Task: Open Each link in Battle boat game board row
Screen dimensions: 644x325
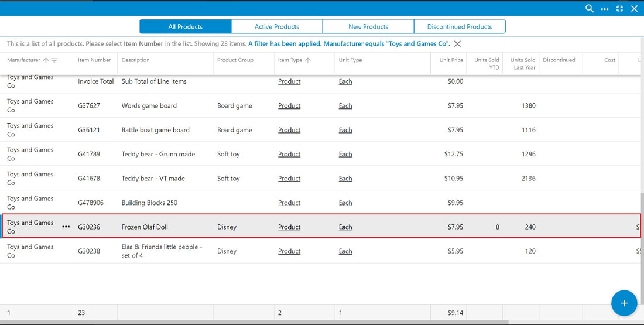Action: [x=345, y=130]
